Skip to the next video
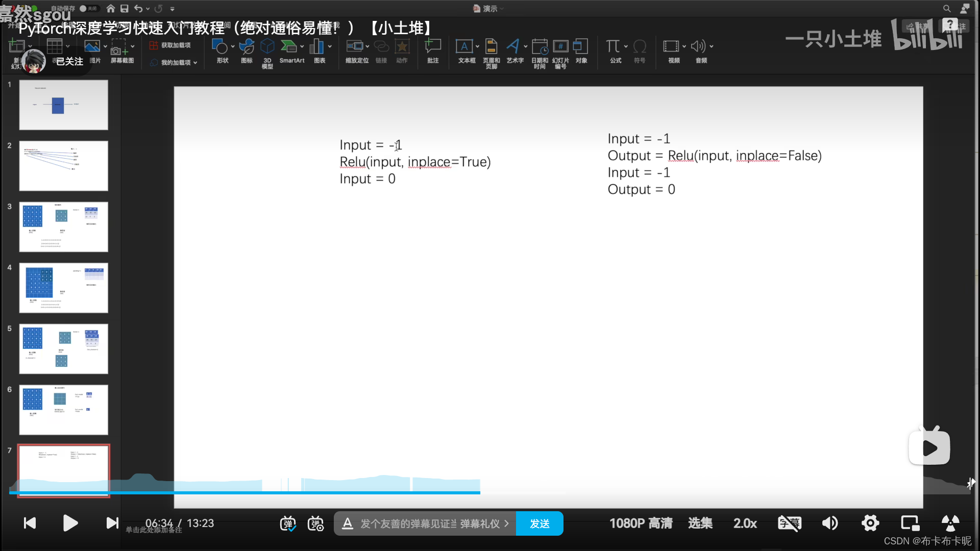980x551 pixels. 112,523
